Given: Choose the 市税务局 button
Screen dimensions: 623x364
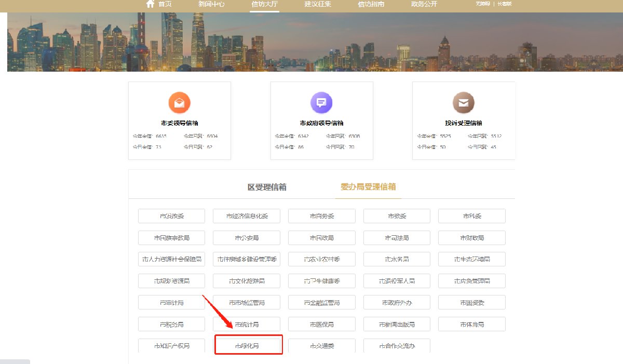Looking at the screenshot, I should point(171,325).
